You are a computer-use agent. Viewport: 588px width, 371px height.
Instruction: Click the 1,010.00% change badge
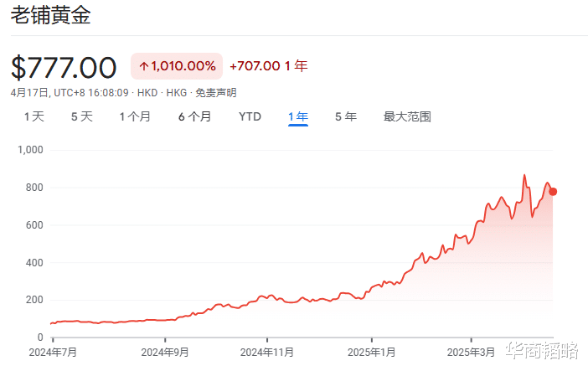coord(177,66)
